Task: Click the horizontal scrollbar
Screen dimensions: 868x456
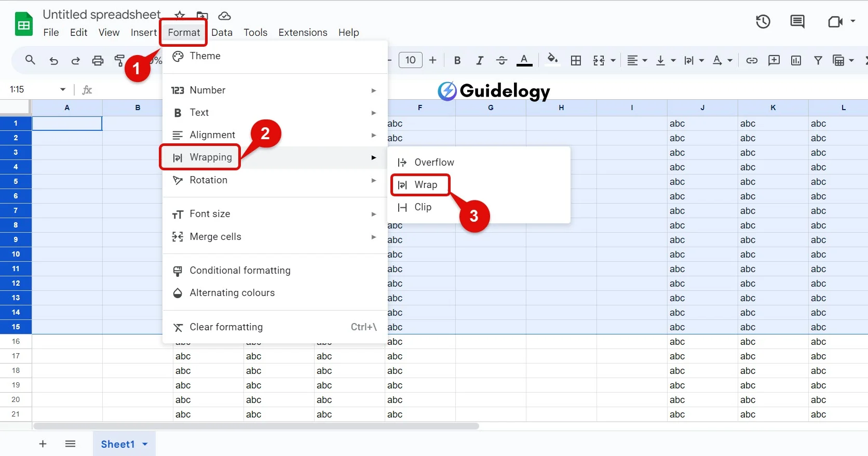Action: coord(256,426)
